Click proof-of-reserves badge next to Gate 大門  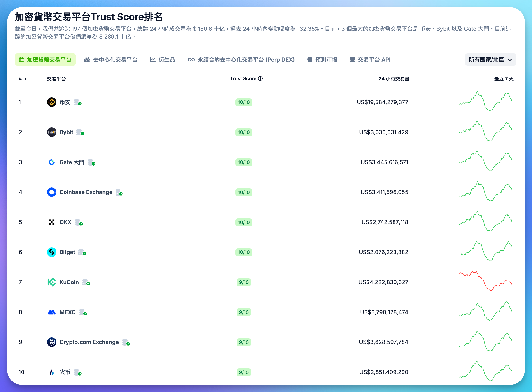pos(91,162)
